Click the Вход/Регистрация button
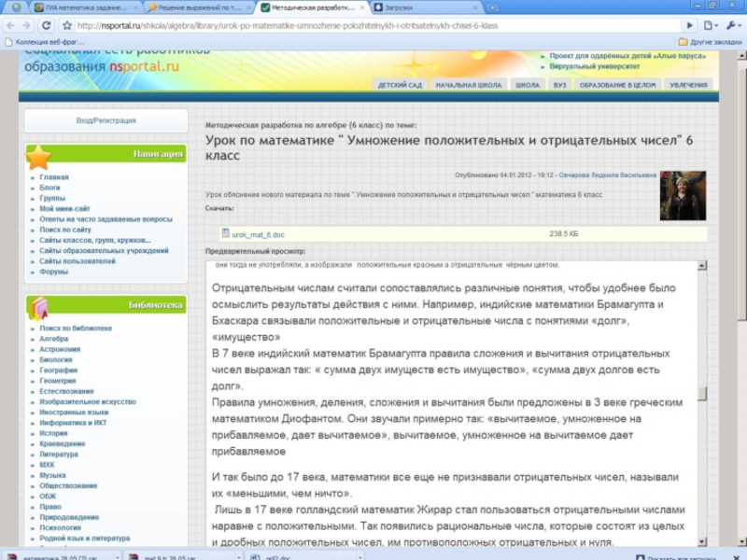This screenshot has width=747, height=560. click(106, 120)
